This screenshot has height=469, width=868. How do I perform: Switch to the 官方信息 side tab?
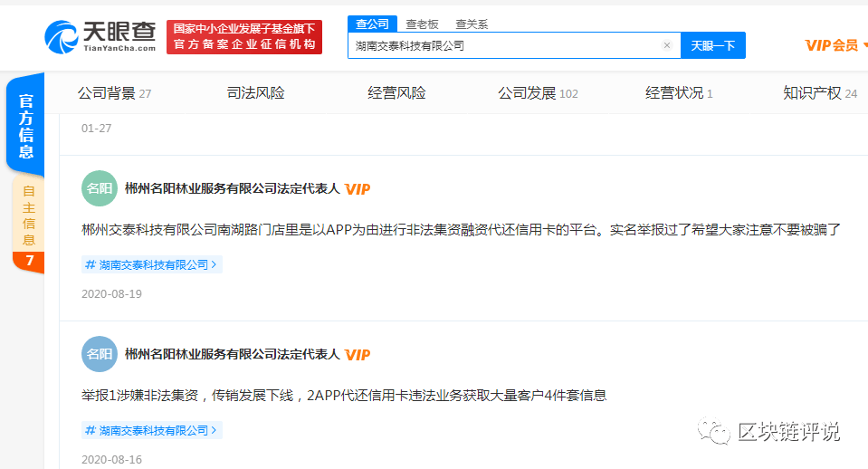pos(25,126)
